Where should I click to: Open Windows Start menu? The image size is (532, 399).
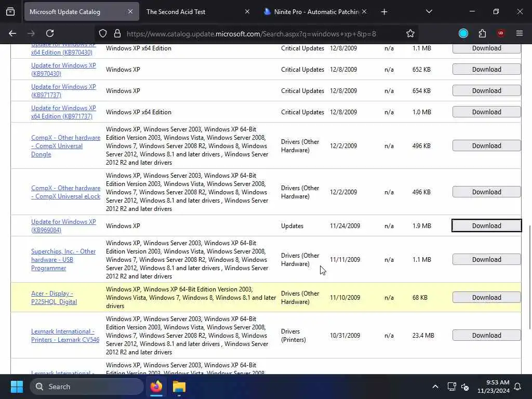17,387
